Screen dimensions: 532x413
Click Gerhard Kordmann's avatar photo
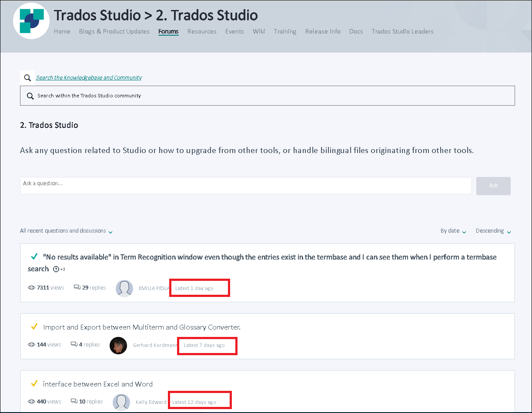coord(118,345)
